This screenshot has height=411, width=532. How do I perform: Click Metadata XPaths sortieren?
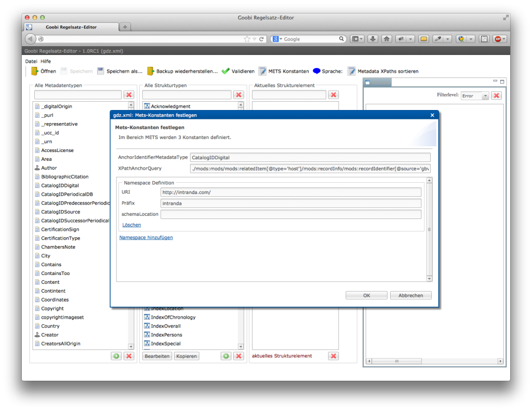click(383, 71)
